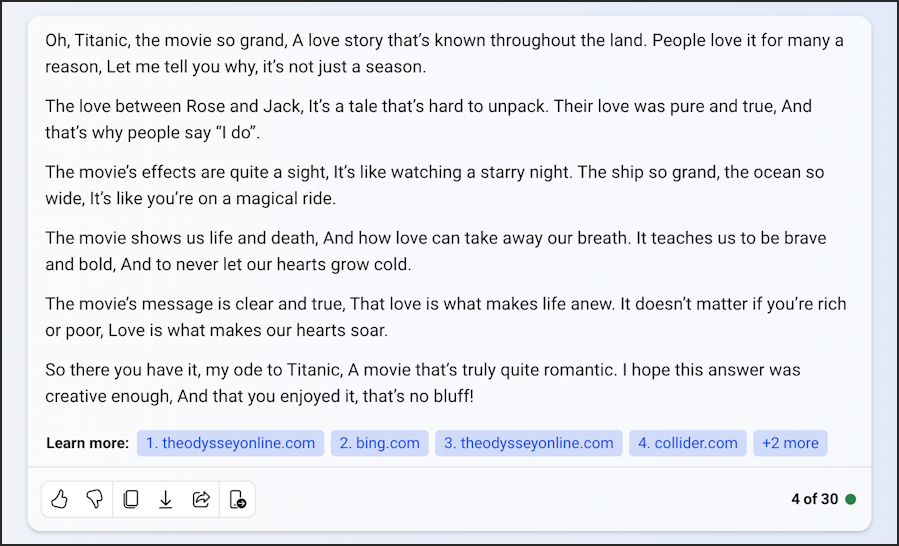Click the paragraph about movie's effects
Viewport: 899px width, 546px height.
coord(435,185)
